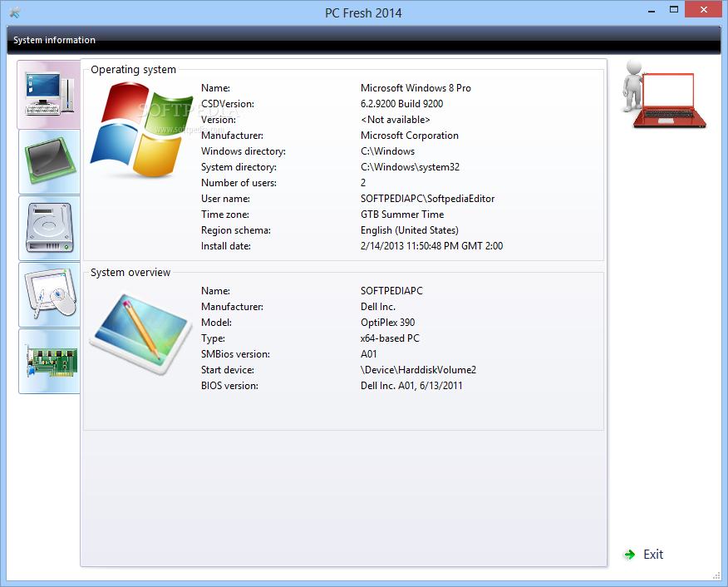Viewport: 728px width, 587px height.
Task: Click the 'Time zone:' label
Action: (224, 215)
